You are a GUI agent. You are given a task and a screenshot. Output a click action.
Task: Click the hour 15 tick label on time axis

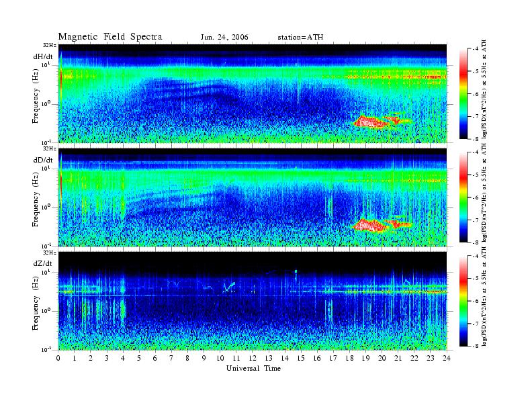point(301,359)
